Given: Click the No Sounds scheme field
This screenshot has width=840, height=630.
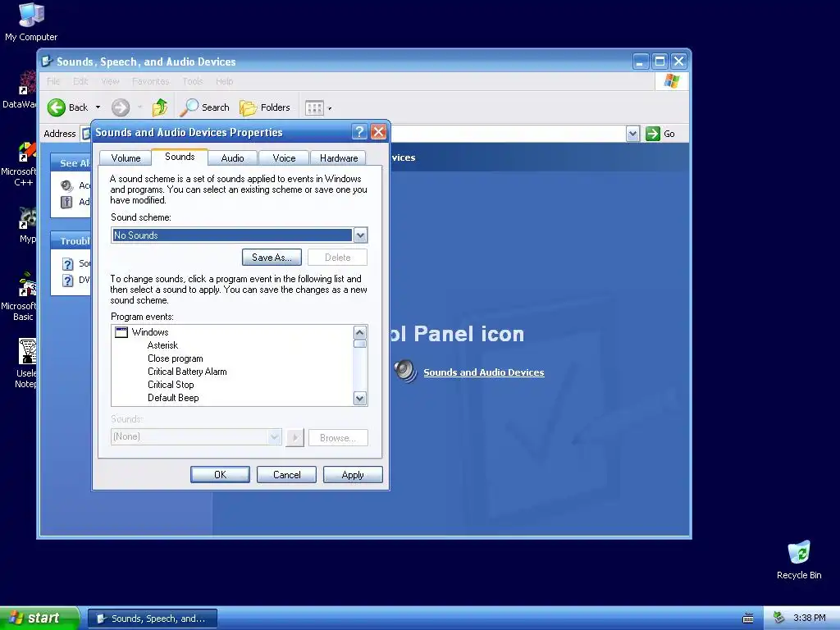Looking at the screenshot, I should pyautogui.click(x=232, y=235).
